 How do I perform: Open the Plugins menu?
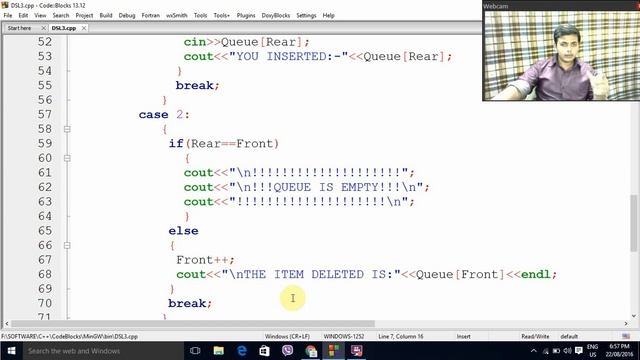coord(246,16)
